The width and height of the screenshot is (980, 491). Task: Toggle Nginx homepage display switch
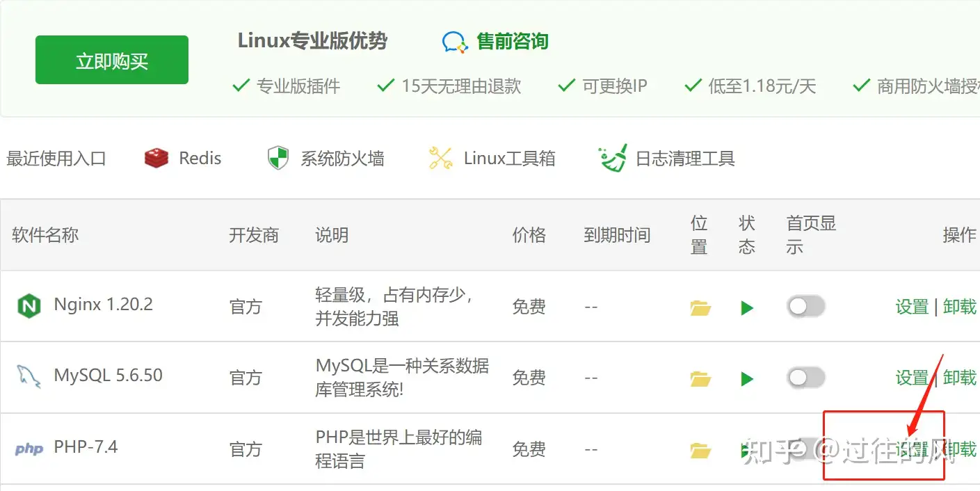(x=805, y=307)
